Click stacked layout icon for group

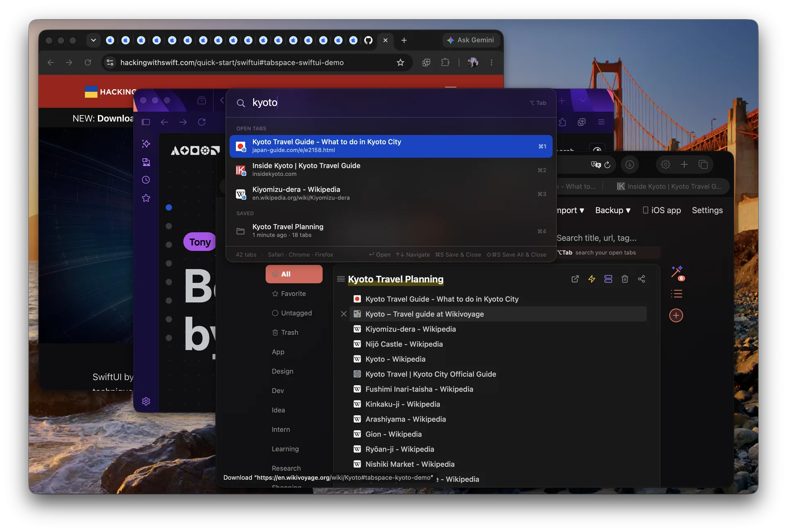click(608, 279)
